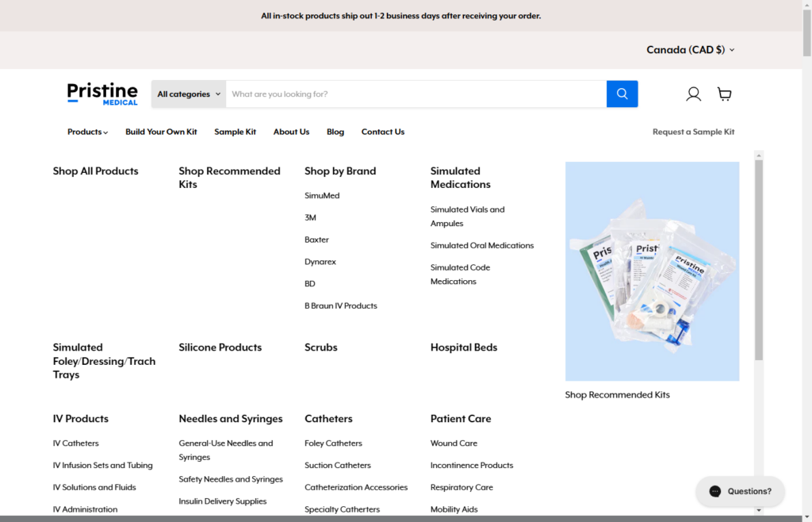Viewport: 812px width, 522px height.
Task: Open the search with the magnifying glass icon
Action: click(x=622, y=93)
